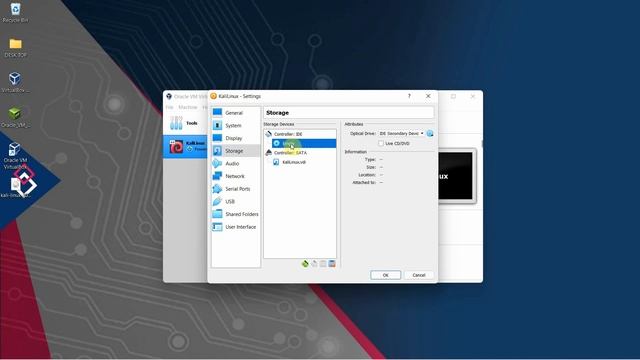Open the DESKTOP folder desktop icon
The width and height of the screenshot is (640, 360).
coord(16,48)
